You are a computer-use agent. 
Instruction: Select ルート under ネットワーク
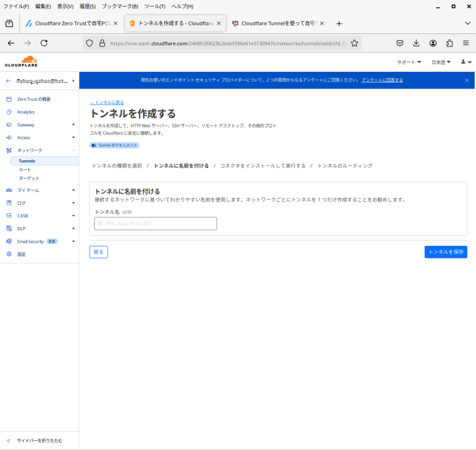(25, 170)
